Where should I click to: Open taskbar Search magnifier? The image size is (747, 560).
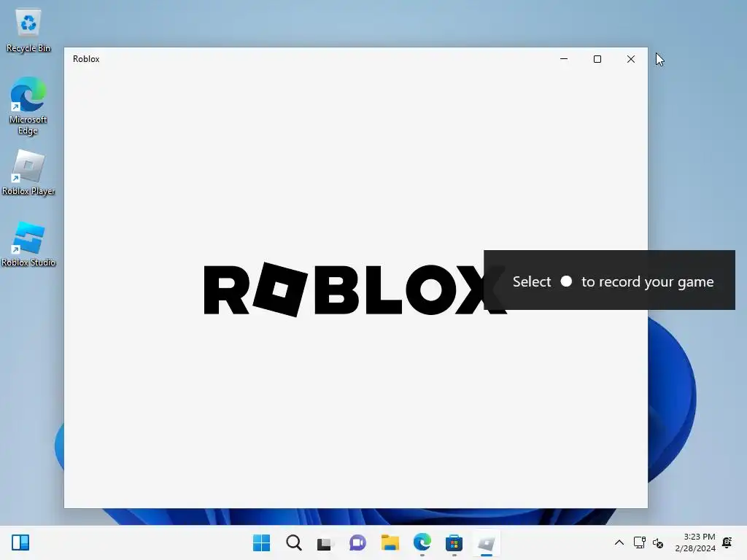tap(294, 542)
